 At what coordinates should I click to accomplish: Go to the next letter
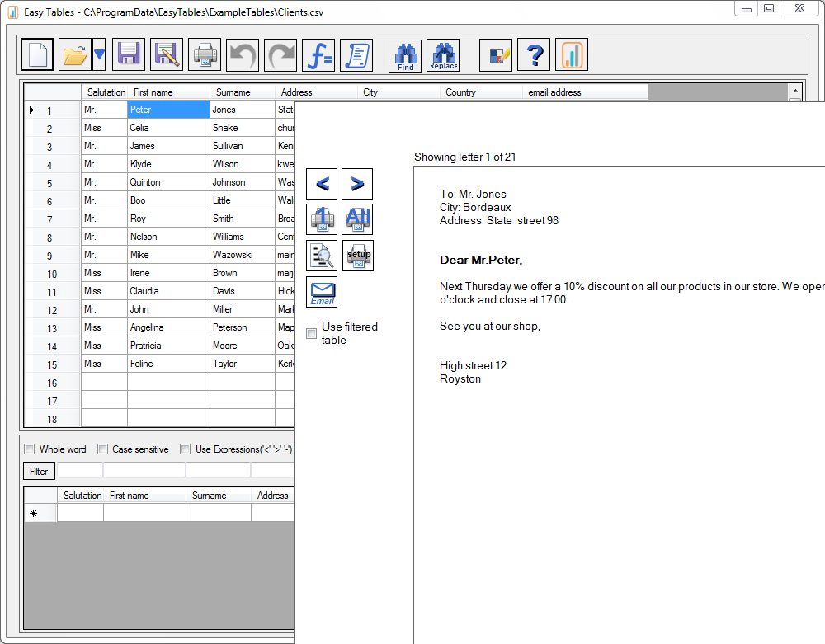coord(357,184)
